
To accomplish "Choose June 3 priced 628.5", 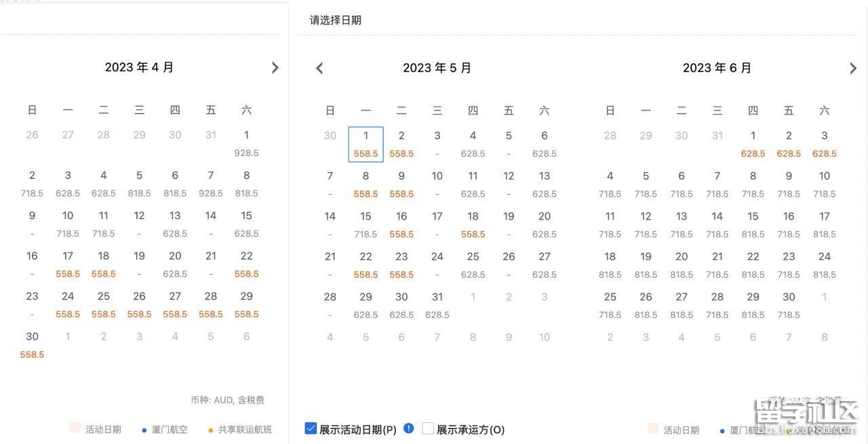I will pos(825,144).
